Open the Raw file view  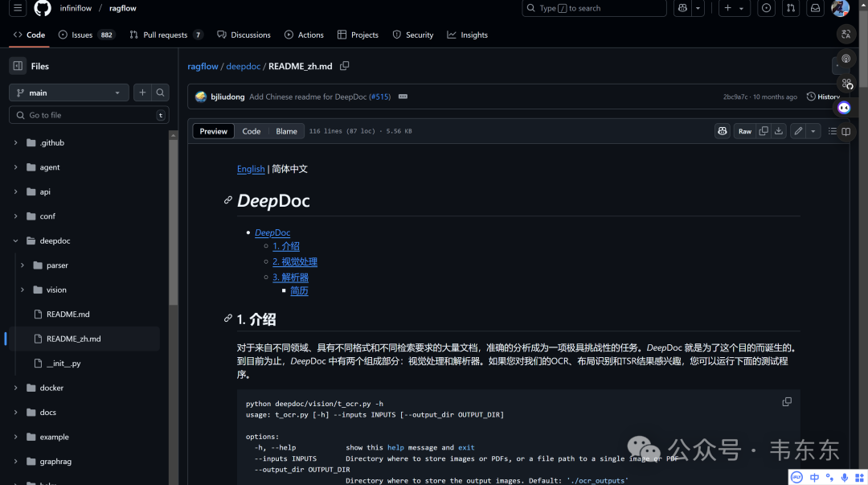744,131
